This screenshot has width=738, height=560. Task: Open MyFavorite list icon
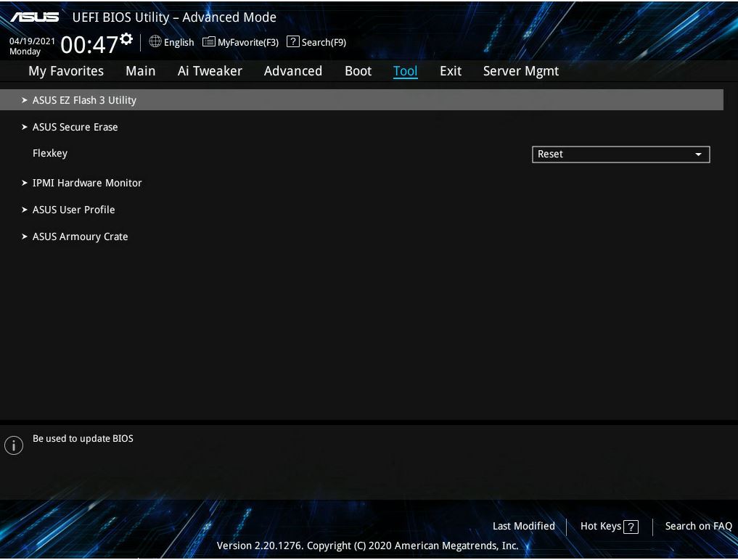click(x=208, y=42)
